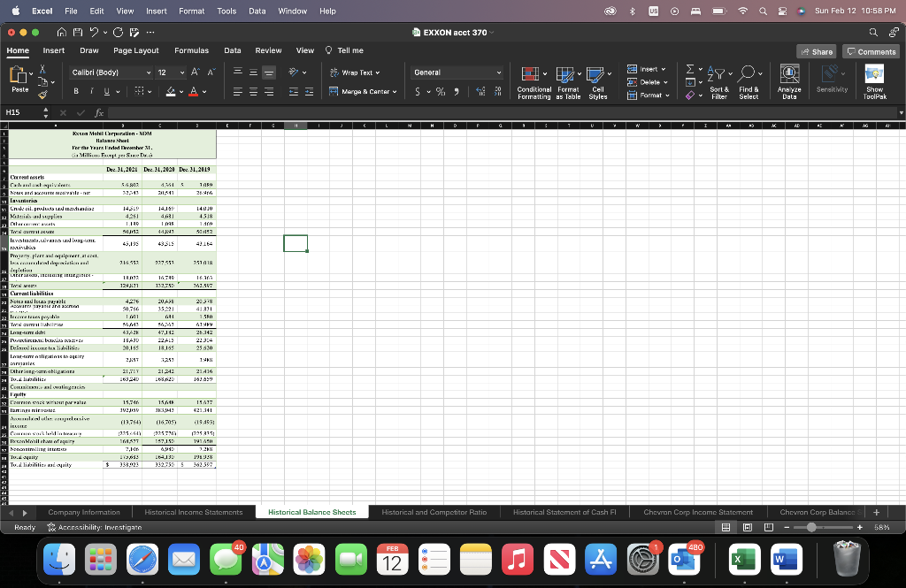Decrease font size with small A

point(211,73)
